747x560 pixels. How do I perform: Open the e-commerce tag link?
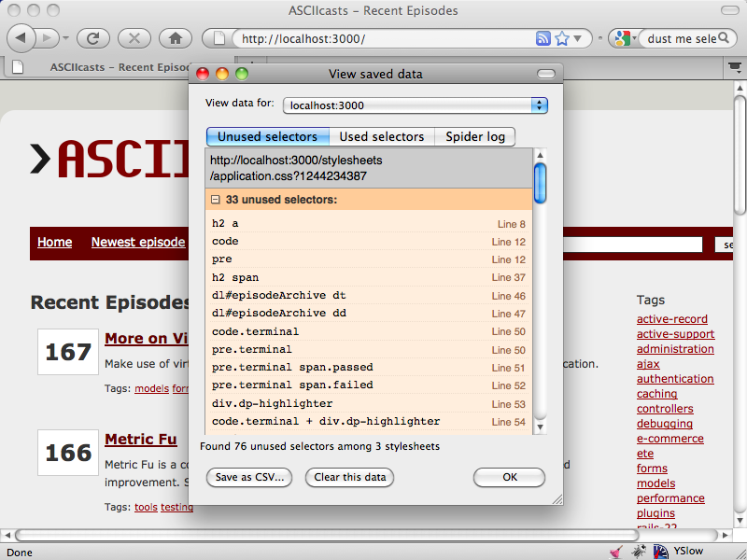669,439
